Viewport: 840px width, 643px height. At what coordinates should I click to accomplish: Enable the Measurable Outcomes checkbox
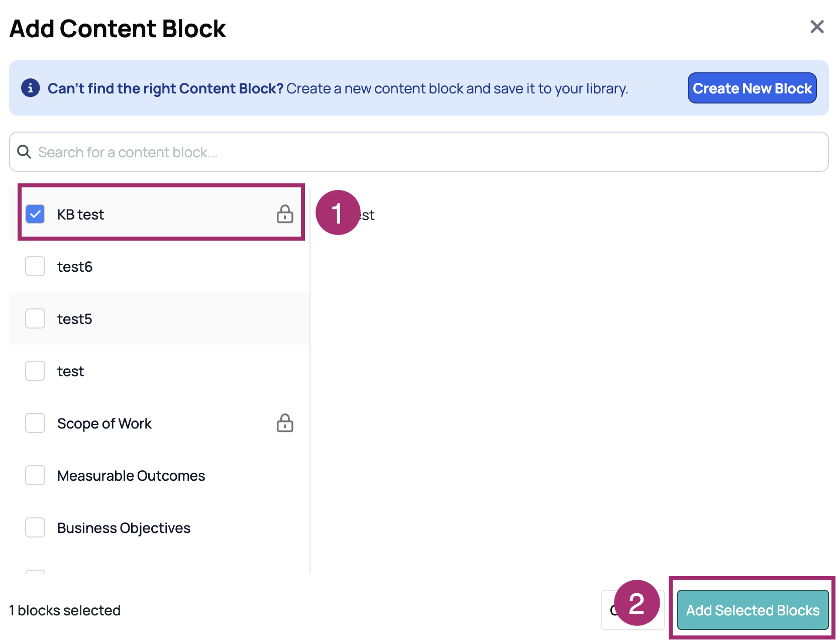[35, 475]
